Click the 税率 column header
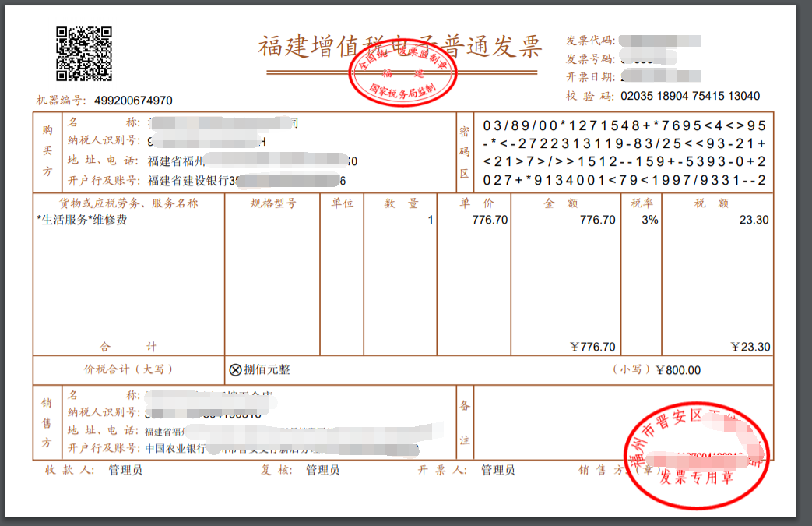This screenshot has height=526, width=812. coord(642,203)
